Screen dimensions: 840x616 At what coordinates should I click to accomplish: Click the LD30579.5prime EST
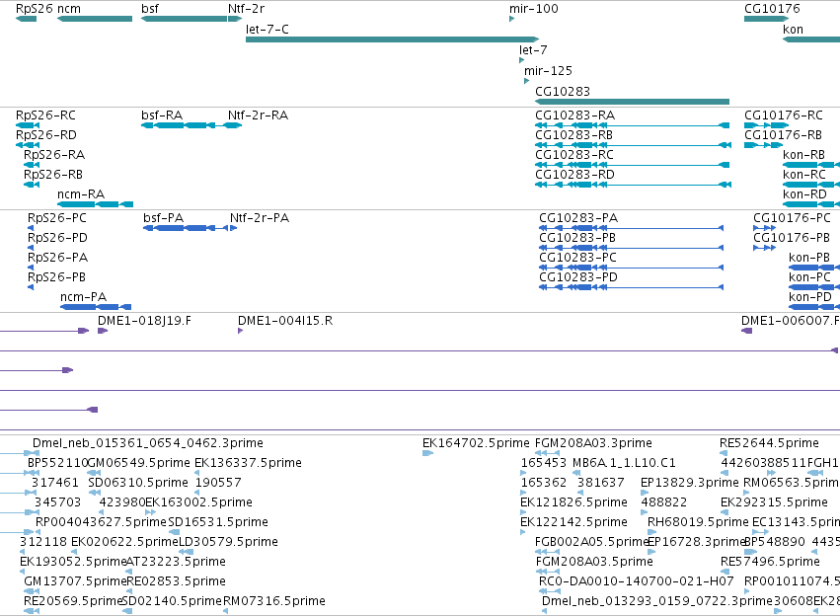[186, 552]
